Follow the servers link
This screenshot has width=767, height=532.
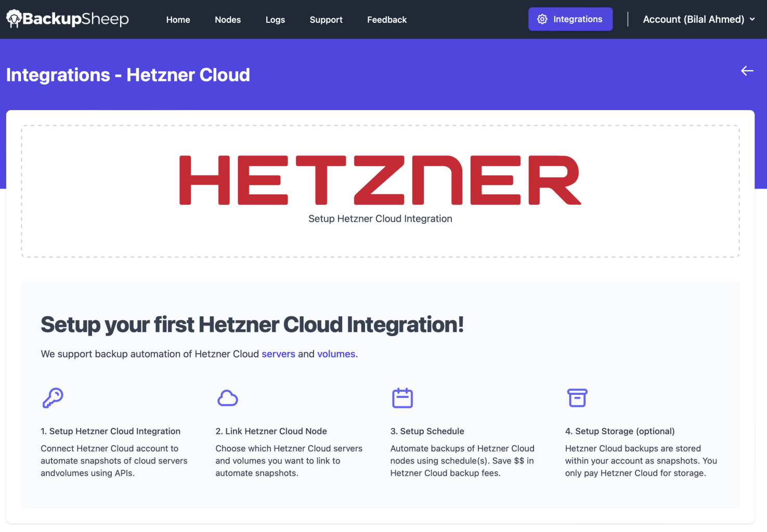tap(278, 354)
